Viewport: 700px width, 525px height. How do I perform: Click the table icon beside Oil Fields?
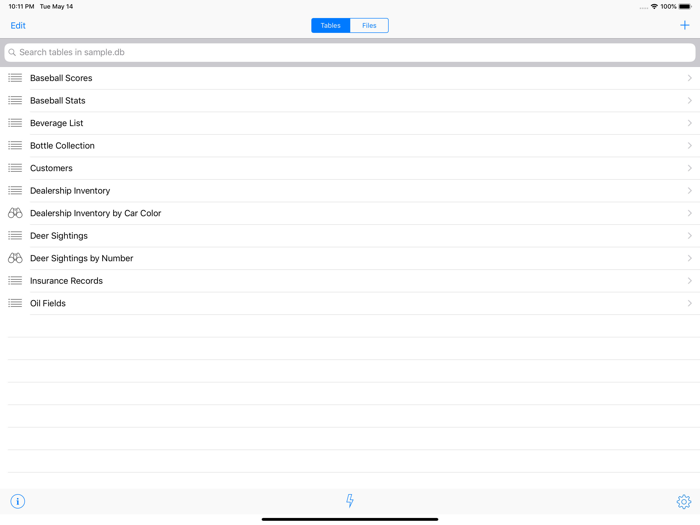coord(15,303)
